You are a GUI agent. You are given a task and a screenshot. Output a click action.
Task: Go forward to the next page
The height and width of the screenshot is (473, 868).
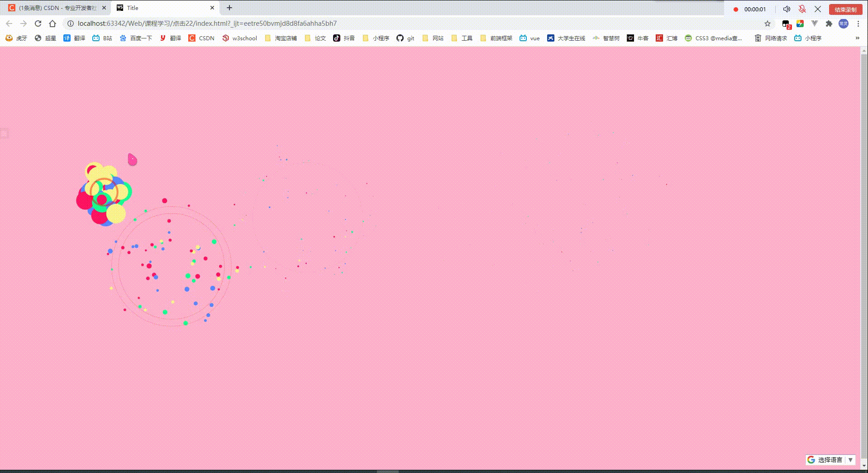pos(24,24)
